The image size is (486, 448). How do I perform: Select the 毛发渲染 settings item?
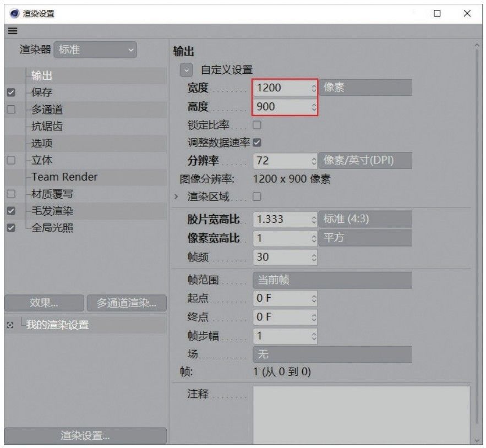pos(52,211)
